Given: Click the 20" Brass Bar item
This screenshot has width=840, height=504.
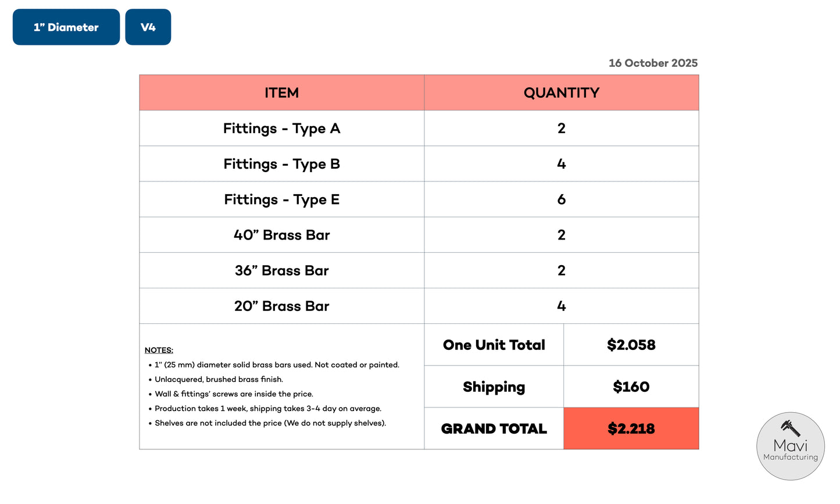Looking at the screenshot, I should pyautogui.click(x=282, y=306).
